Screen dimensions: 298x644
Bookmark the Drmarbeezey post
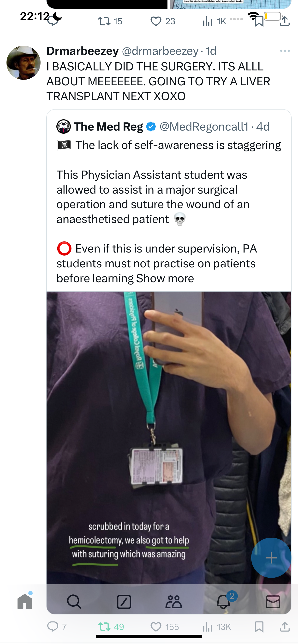(259, 627)
